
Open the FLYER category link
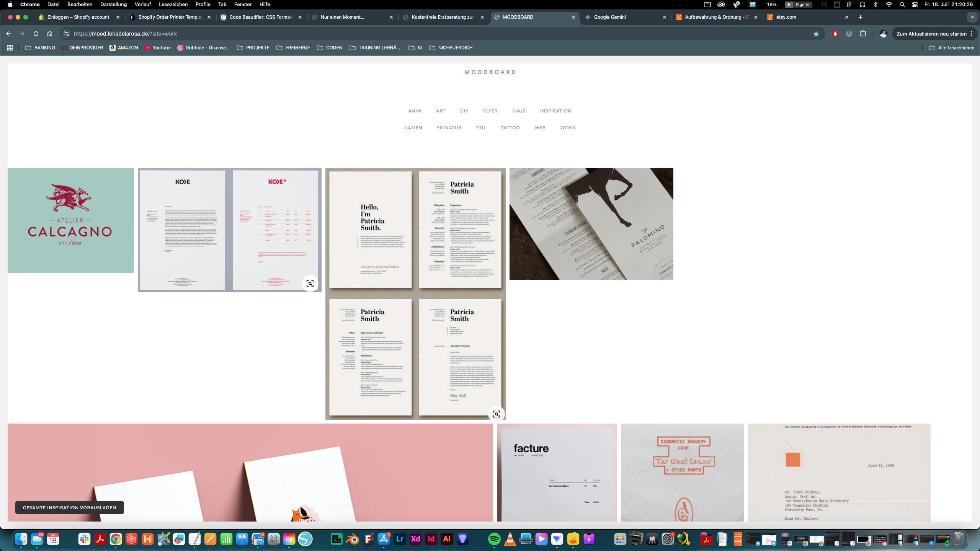(490, 111)
